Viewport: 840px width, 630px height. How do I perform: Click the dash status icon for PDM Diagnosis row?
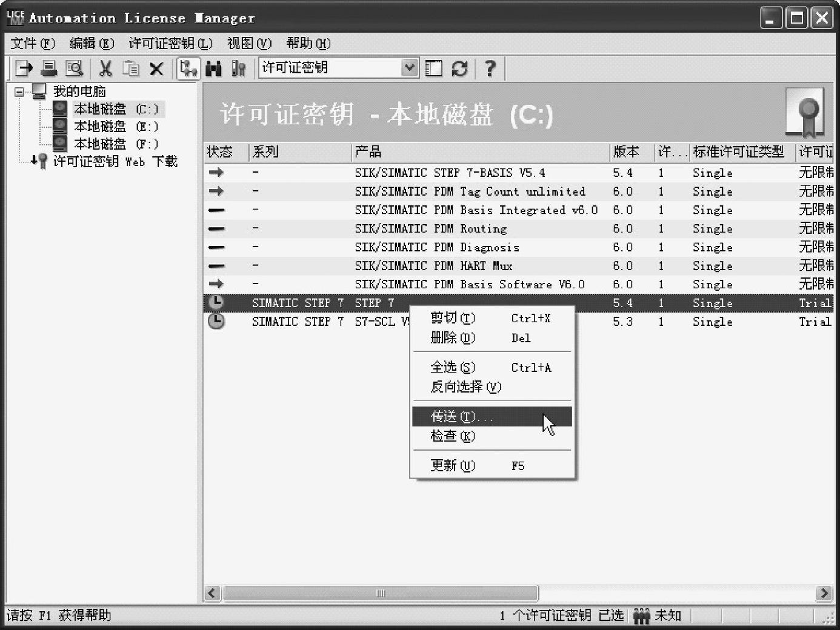216,247
